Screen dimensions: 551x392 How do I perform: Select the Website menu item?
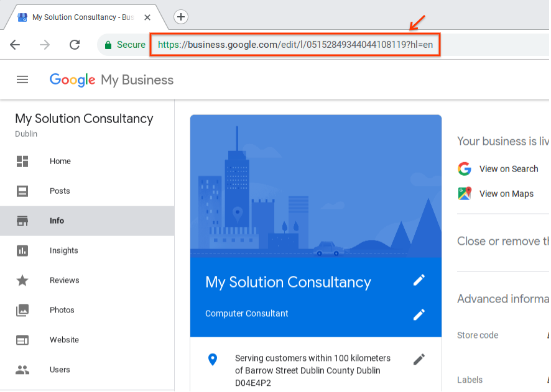[x=64, y=340]
